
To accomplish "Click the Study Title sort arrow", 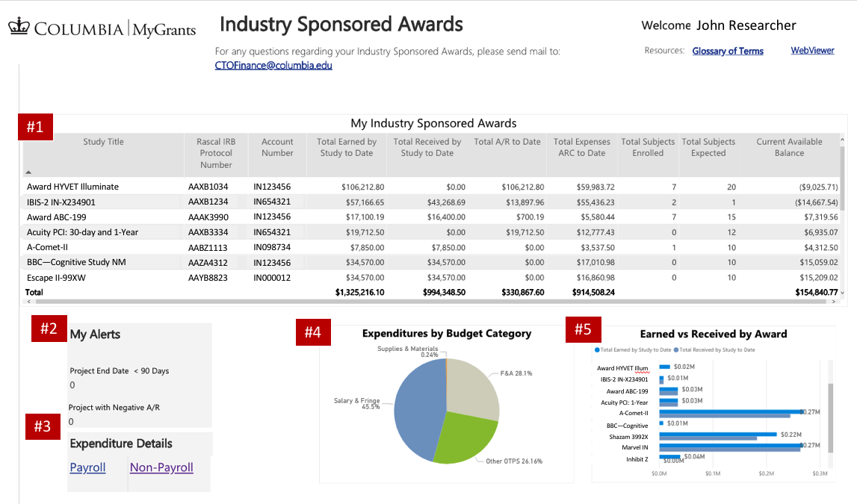I will (28, 172).
